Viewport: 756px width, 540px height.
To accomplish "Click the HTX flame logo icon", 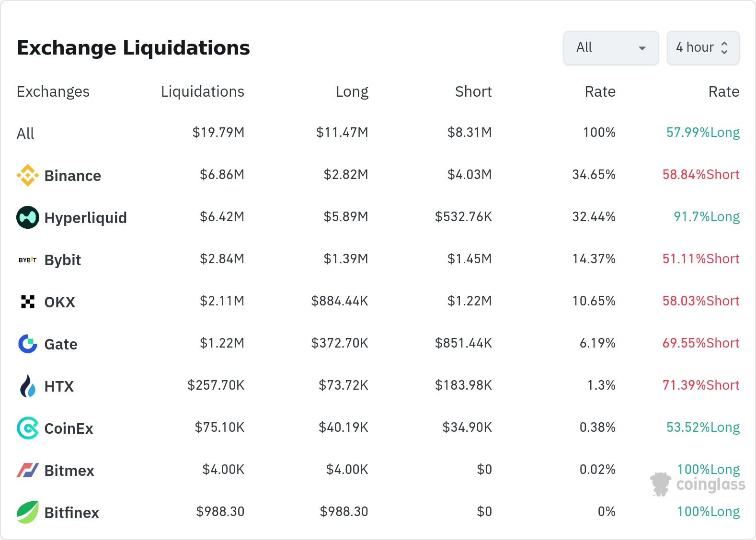I will point(28,386).
